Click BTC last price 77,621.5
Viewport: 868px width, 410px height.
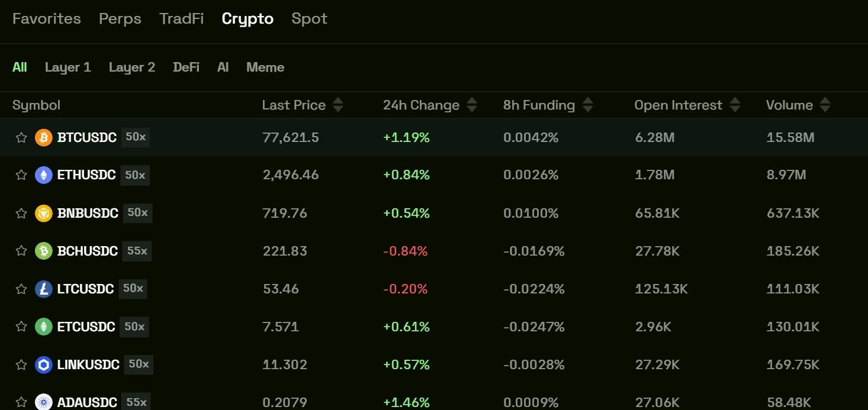pos(291,137)
